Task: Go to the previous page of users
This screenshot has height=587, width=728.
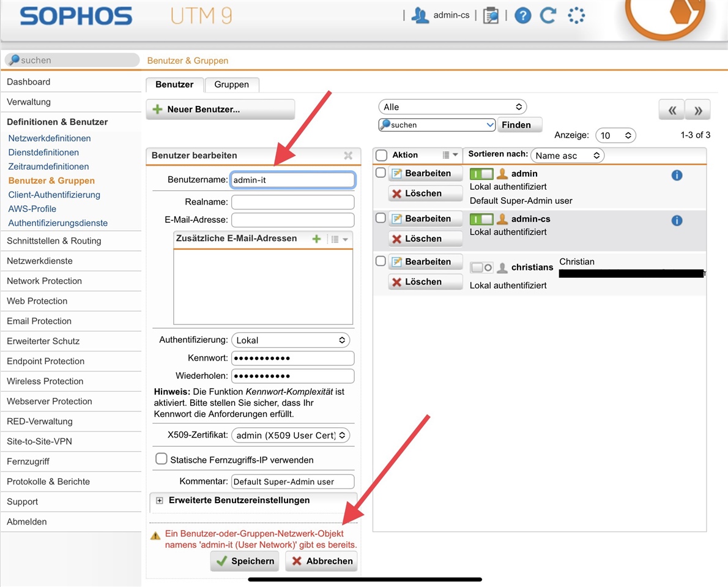Action: click(671, 110)
